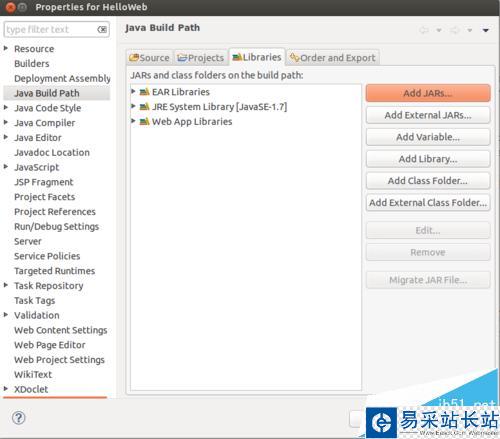Click the Add Library button

(428, 159)
